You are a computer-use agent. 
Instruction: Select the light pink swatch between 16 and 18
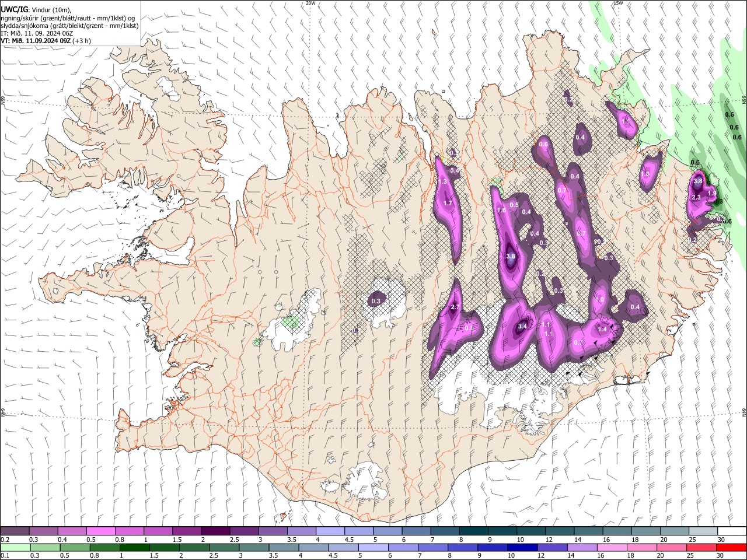612,547
